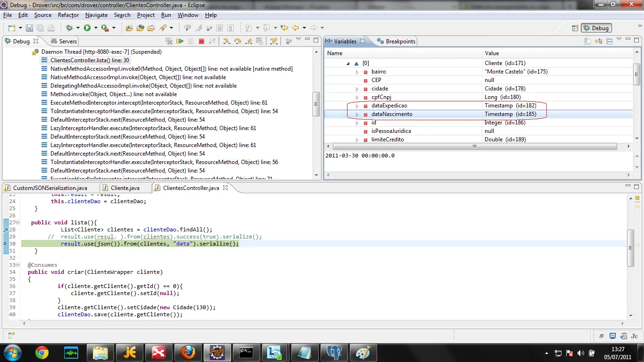Click the green Run icon in main toolbar
644x362 pixels.
pos(87,28)
